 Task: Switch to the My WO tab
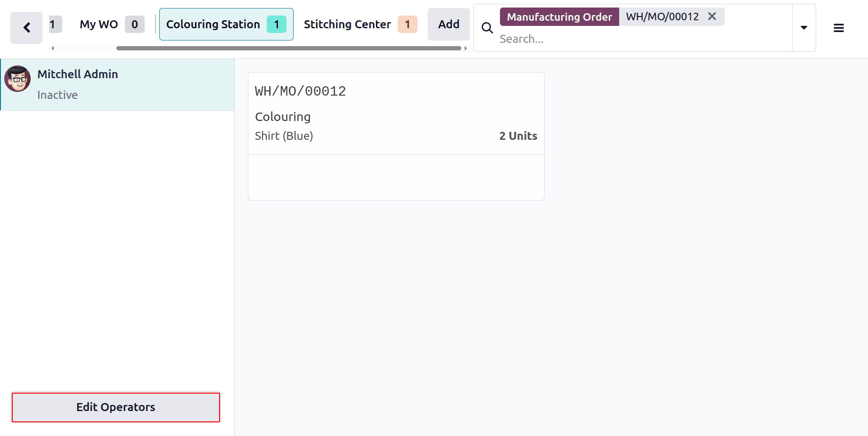click(112, 24)
